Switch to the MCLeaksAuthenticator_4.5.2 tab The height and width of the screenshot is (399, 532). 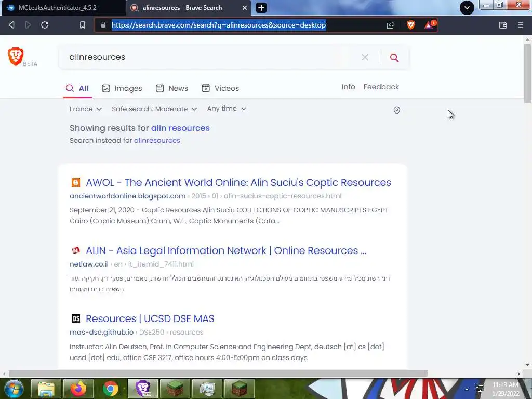64,8
